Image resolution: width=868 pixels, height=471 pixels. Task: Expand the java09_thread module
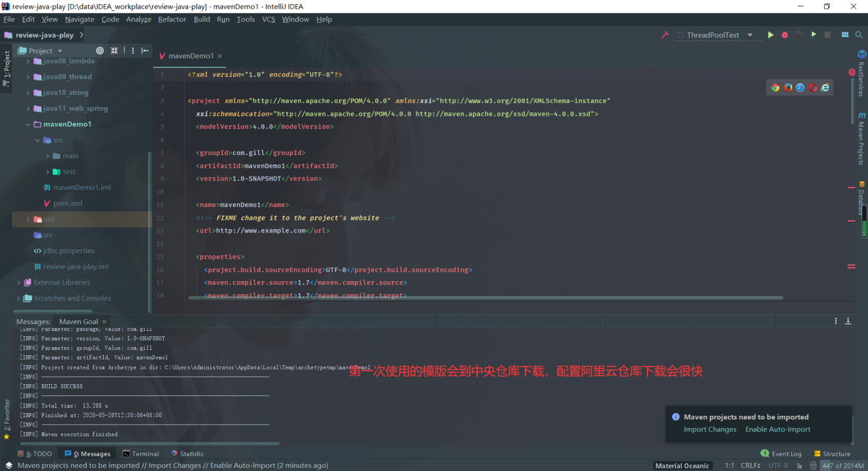28,76
